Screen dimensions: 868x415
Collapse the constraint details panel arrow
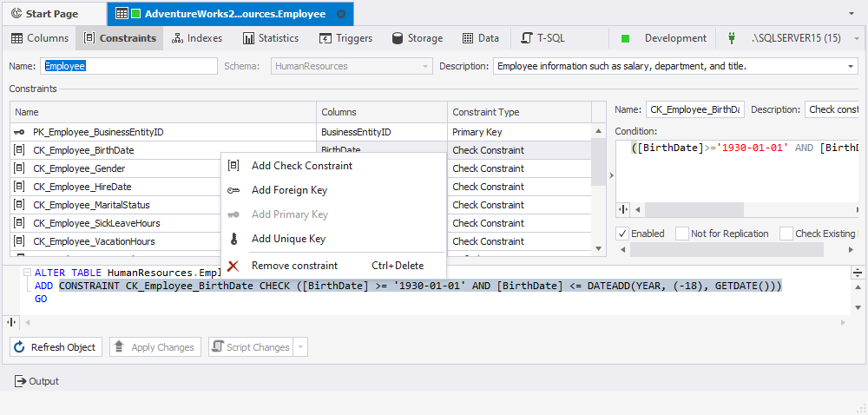pyautogui.click(x=611, y=175)
